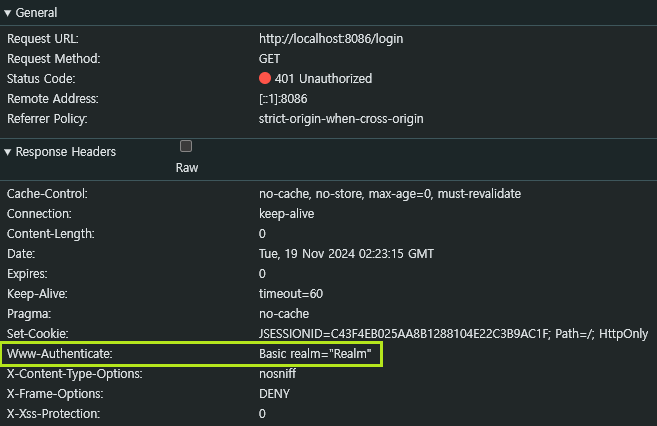This screenshot has width=657, height=426.
Task: Click the Remote Address value
Action: point(286,99)
